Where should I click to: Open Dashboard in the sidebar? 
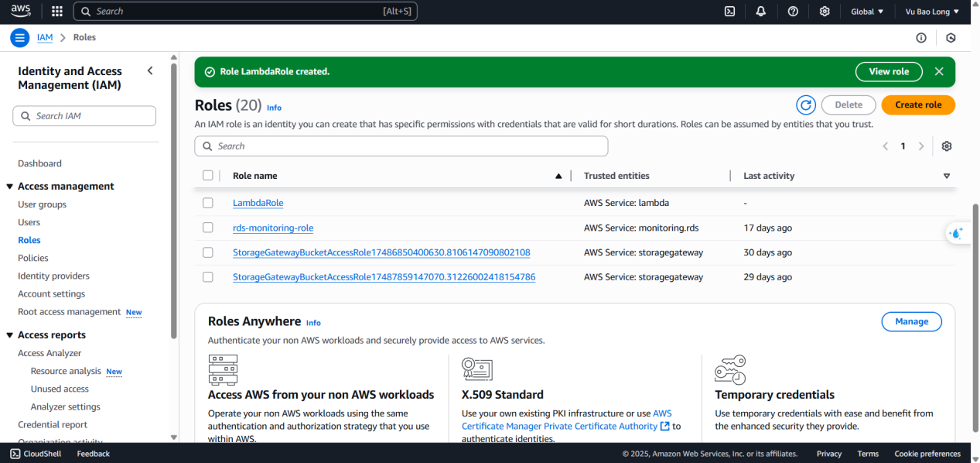pyautogui.click(x=39, y=163)
